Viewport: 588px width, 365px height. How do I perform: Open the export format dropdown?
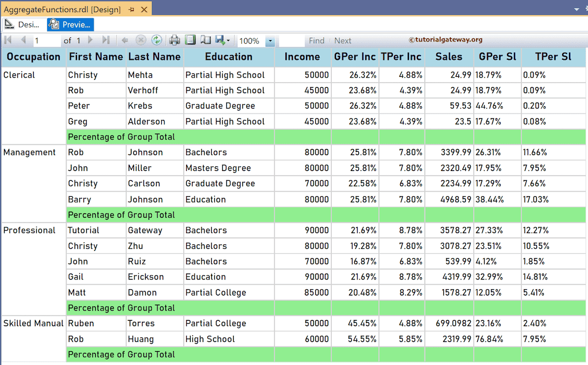(229, 40)
